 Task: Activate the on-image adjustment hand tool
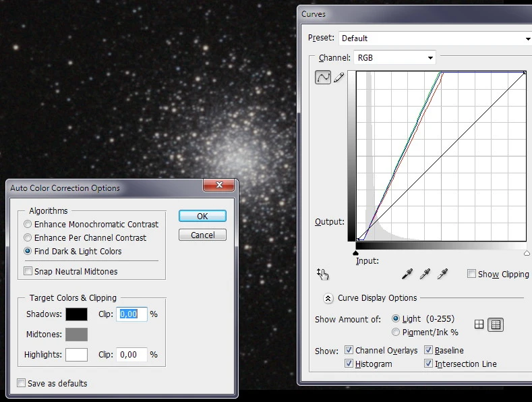coord(322,274)
